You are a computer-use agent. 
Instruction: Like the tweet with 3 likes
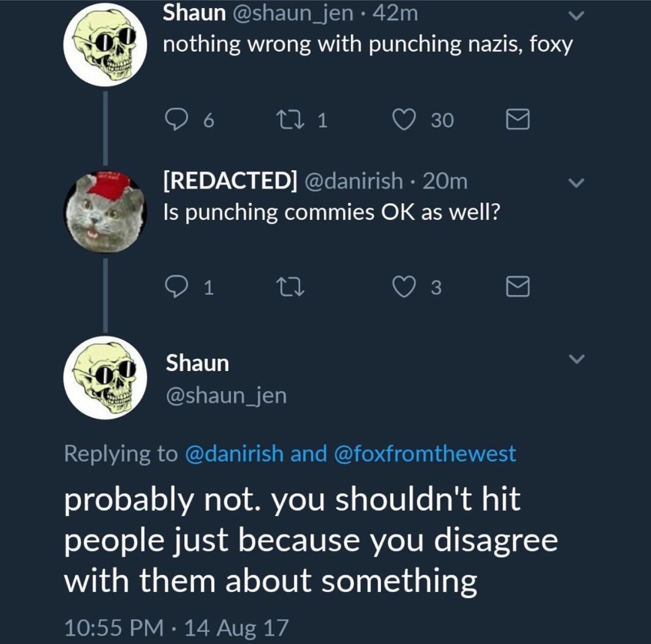pyautogui.click(x=404, y=287)
